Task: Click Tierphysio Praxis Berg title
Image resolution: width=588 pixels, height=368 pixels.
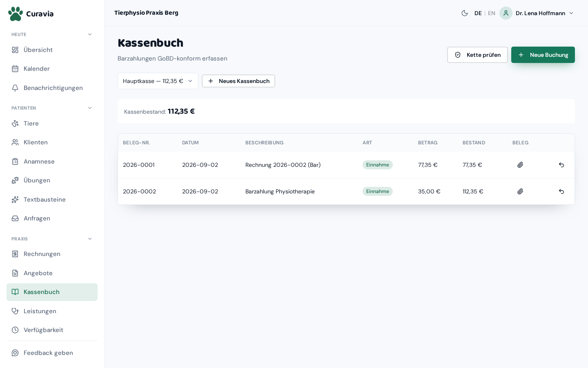Action: point(146,13)
